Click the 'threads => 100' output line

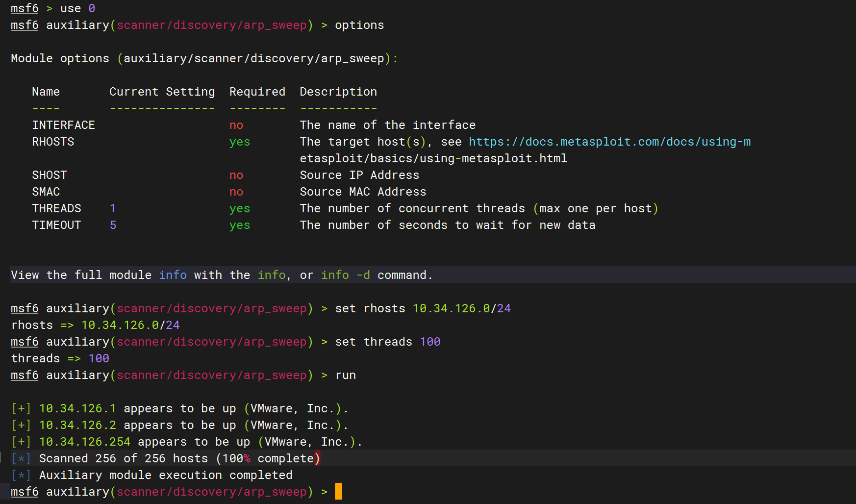point(60,358)
